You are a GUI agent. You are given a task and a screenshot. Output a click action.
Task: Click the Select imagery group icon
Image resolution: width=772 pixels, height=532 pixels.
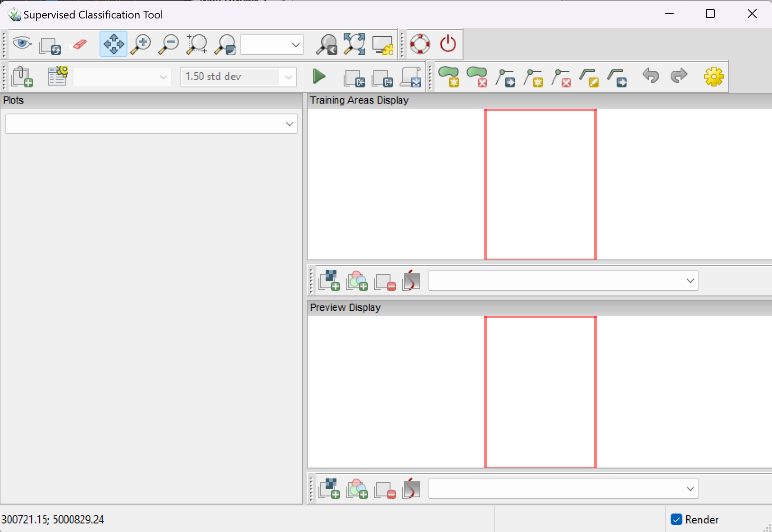tap(22, 77)
